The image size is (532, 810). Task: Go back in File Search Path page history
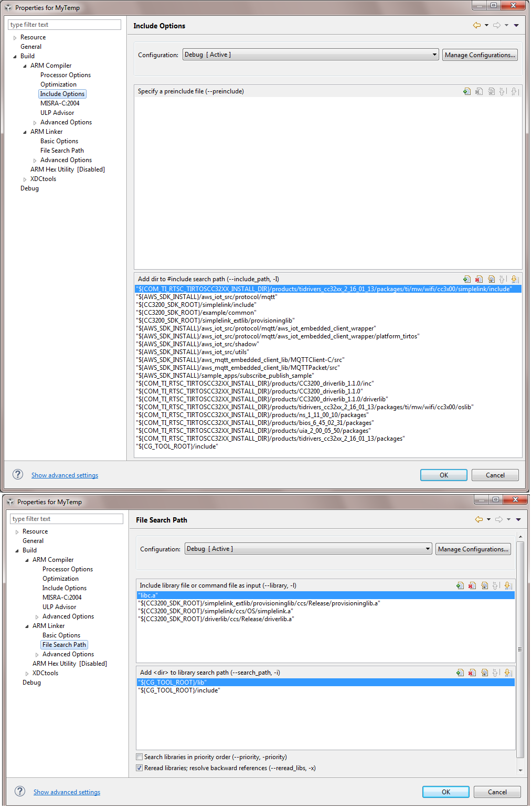click(478, 519)
